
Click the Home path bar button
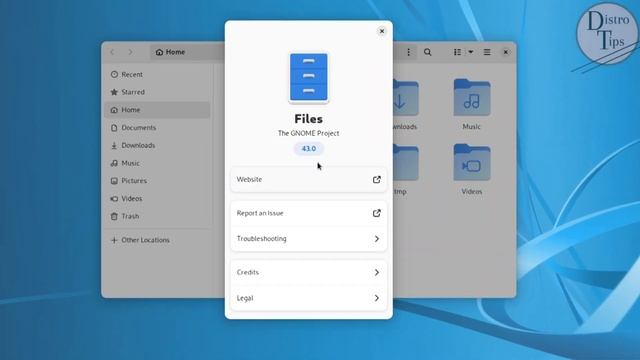click(x=171, y=52)
